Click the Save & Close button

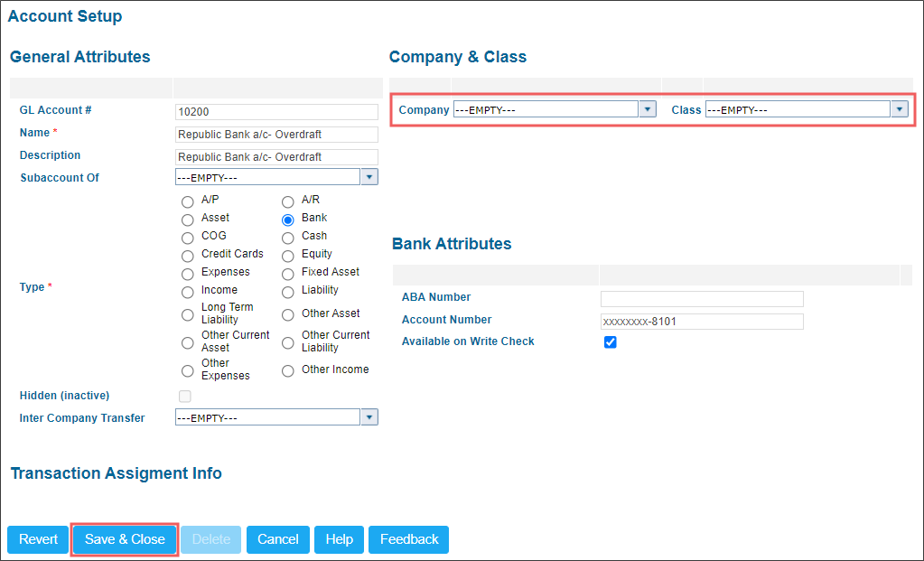tap(124, 539)
